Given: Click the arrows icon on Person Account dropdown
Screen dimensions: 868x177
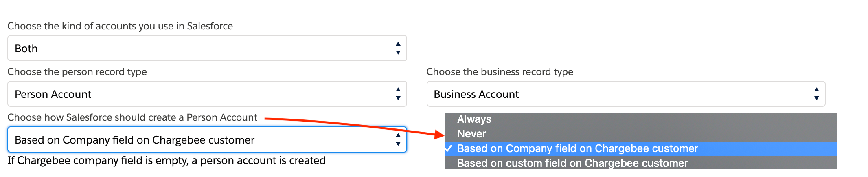Looking at the screenshot, I should pos(398,94).
